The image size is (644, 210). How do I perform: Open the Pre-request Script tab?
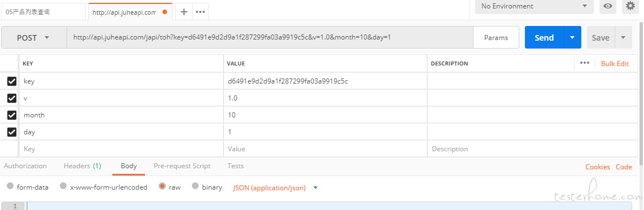[182, 166]
